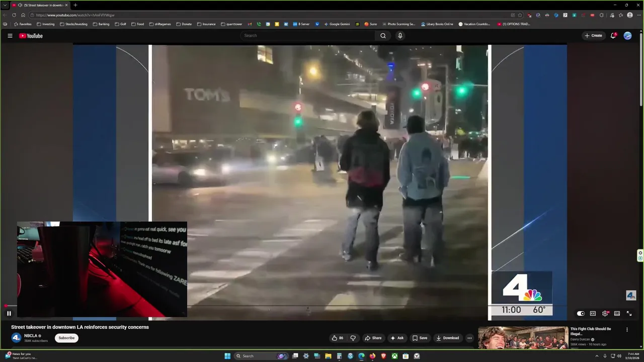The height and width of the screenshot is (362, 644).
Task: Subscribe to the NBCLA channel
Action: coord(66,338)
